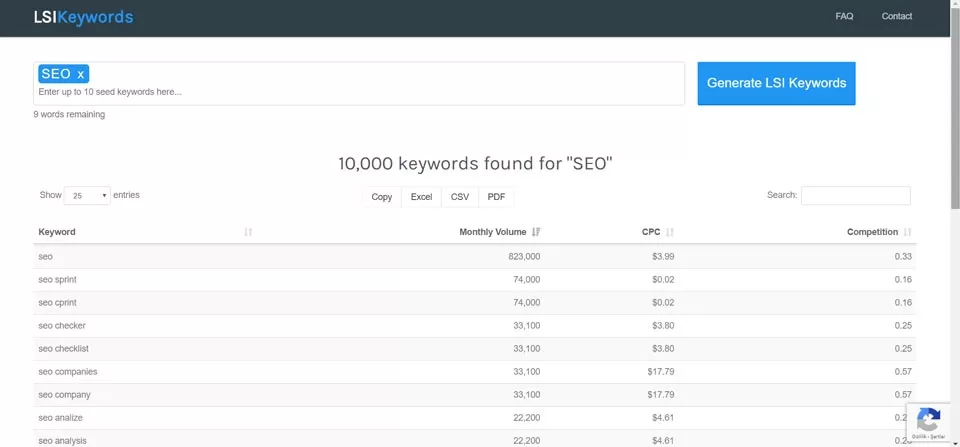960x447 pixels.
Task: Select the 'seo cprint' keyword cell
Action: [58, 302]
